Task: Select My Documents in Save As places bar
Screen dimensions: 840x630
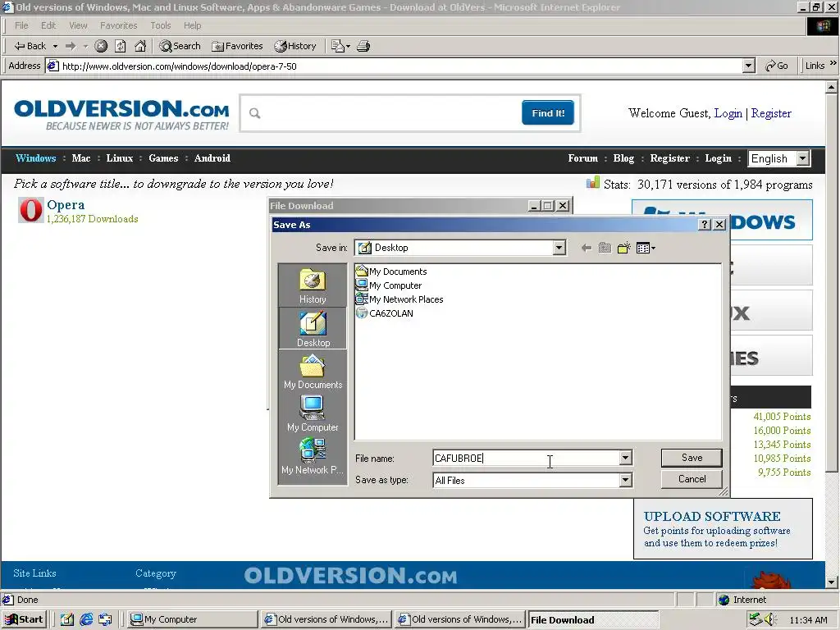Action: [x=313, y=372]
